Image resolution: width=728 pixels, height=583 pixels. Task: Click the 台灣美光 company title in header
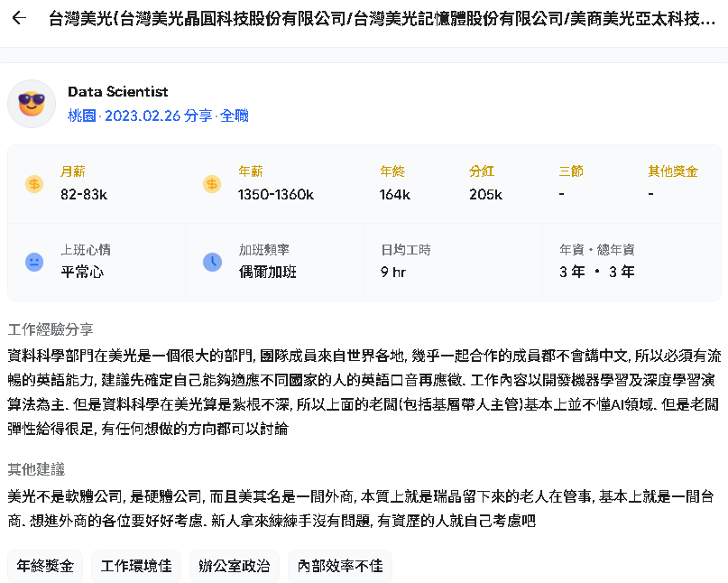coord(382,19)
